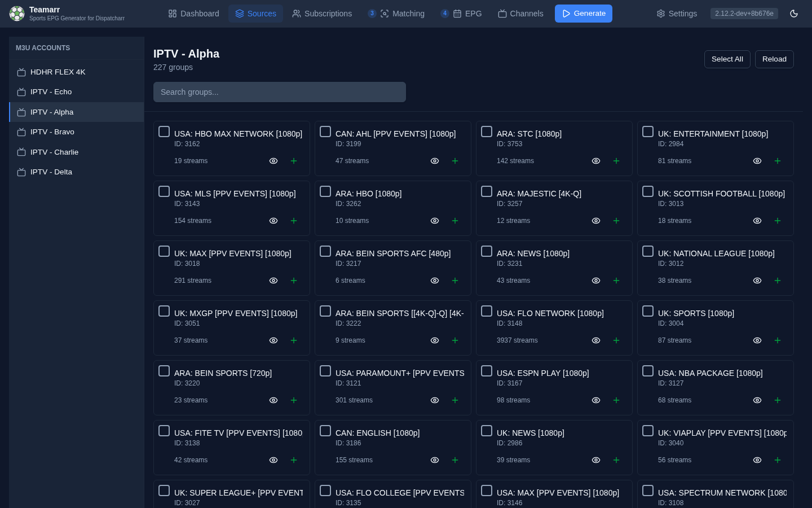Click the '3937 streams' count text
Image resolution: width=812 pixels, height=508 pixels.
coord(517,340)
